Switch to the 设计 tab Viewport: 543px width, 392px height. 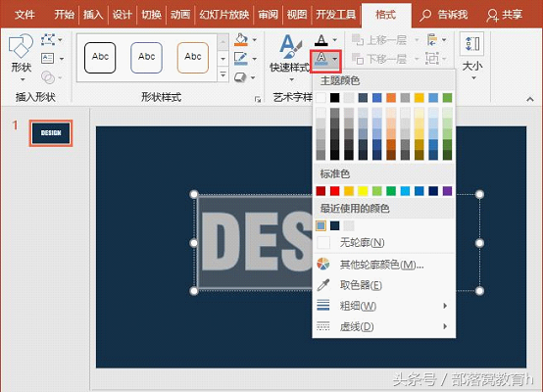pyautogui.click(x=123, y=15)
